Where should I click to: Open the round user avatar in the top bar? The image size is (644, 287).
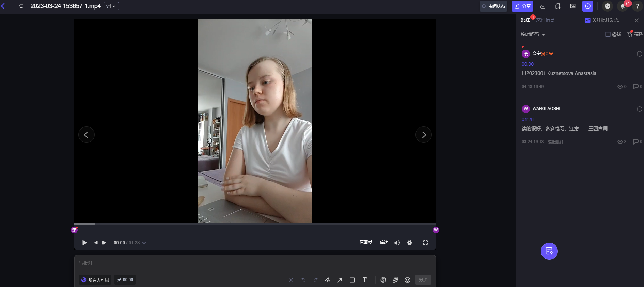coord(608,6)
